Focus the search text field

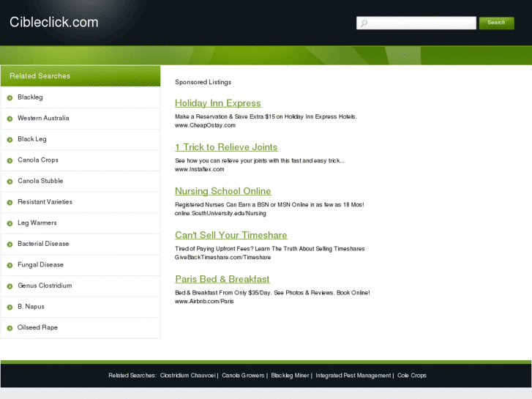pyautogui.click(x=416, y=23)
